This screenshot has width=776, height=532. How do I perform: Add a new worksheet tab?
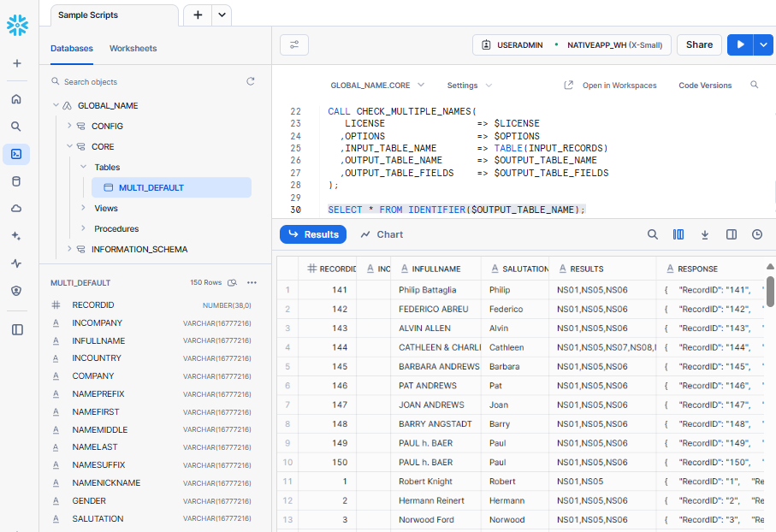(198, 15)
